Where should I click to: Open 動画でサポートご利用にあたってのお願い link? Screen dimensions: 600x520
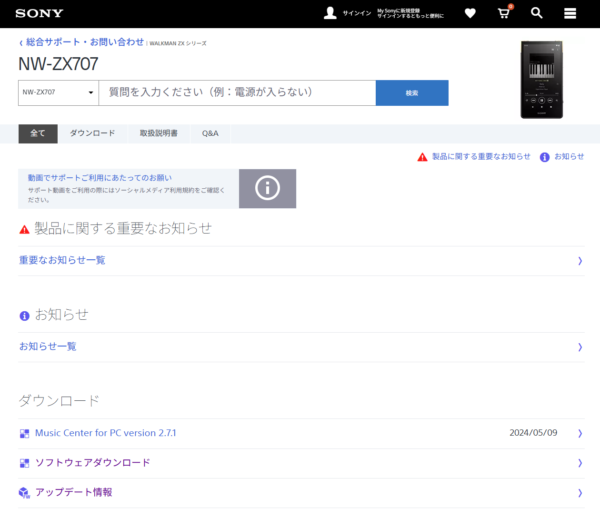click(99, 178)
